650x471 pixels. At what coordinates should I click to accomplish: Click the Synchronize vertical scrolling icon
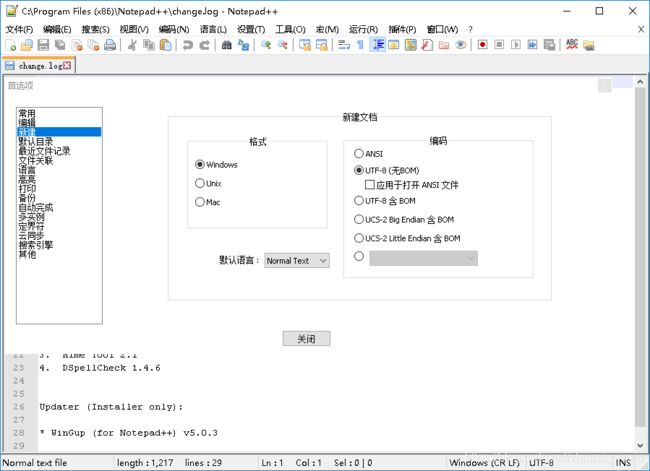[305, 45]
